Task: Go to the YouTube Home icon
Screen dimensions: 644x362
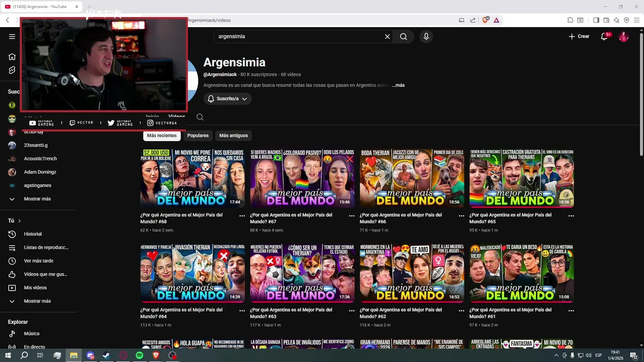Action: pyautogui.click(x=12, y=57)
